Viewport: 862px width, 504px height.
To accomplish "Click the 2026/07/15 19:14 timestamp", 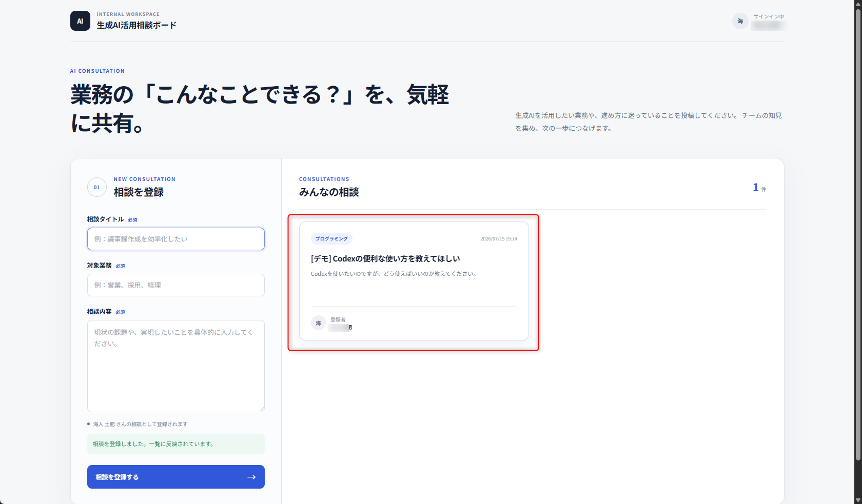I will [499, 239].
